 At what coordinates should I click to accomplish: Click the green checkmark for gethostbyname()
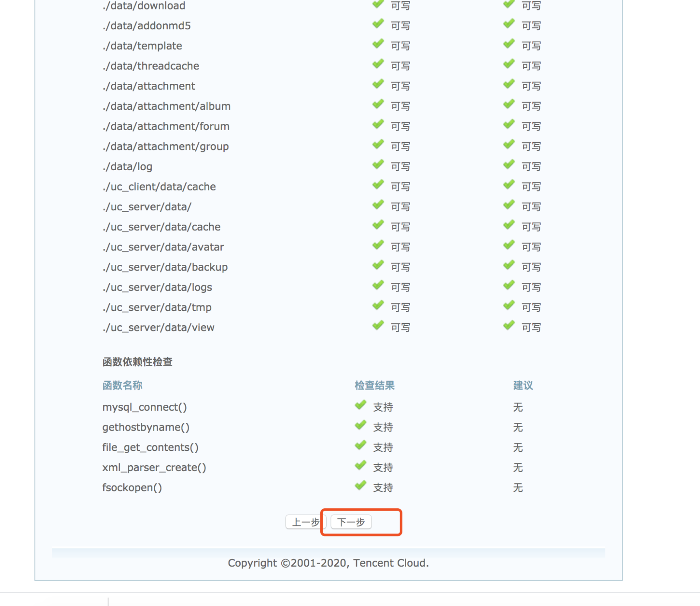[x=360, y=426]
